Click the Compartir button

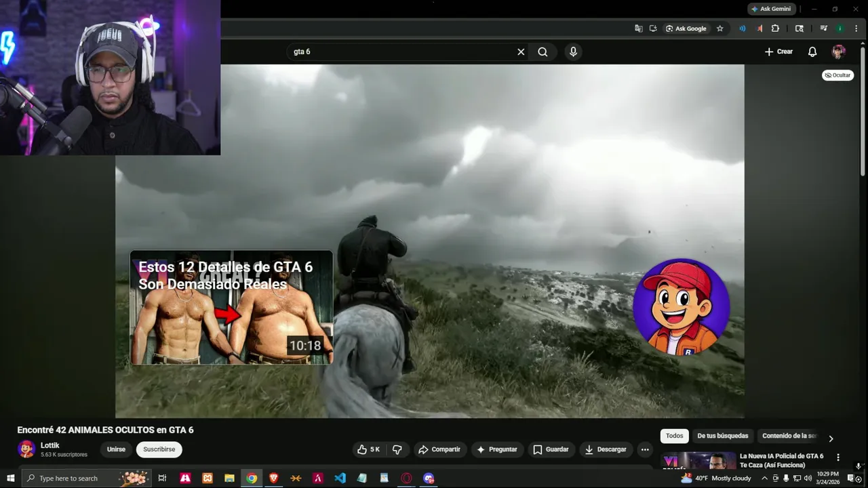[439, 449]
